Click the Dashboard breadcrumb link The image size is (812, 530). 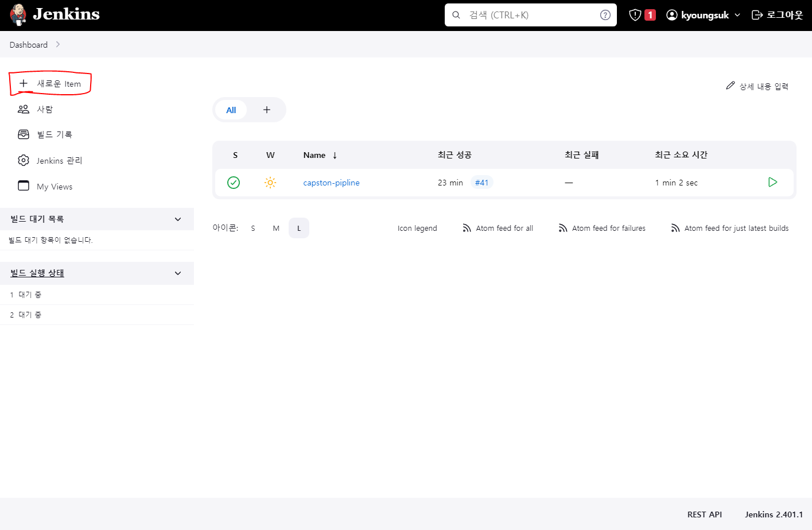click(x=29, y=45)
